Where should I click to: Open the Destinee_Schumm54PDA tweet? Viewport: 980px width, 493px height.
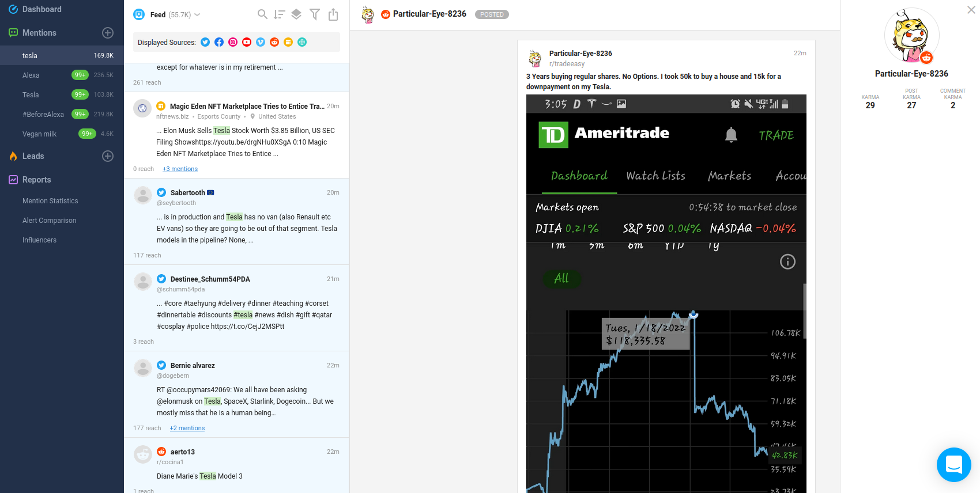coord(236,308)
